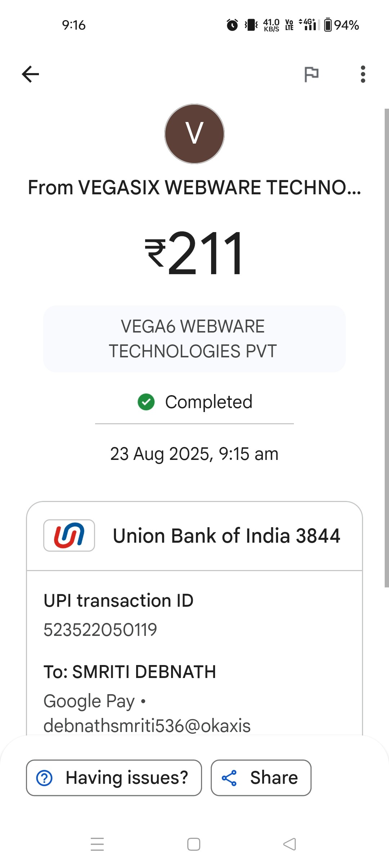The image size is (389, 868).
Task: Tap the brown V profile avatar
Action: 194,134
